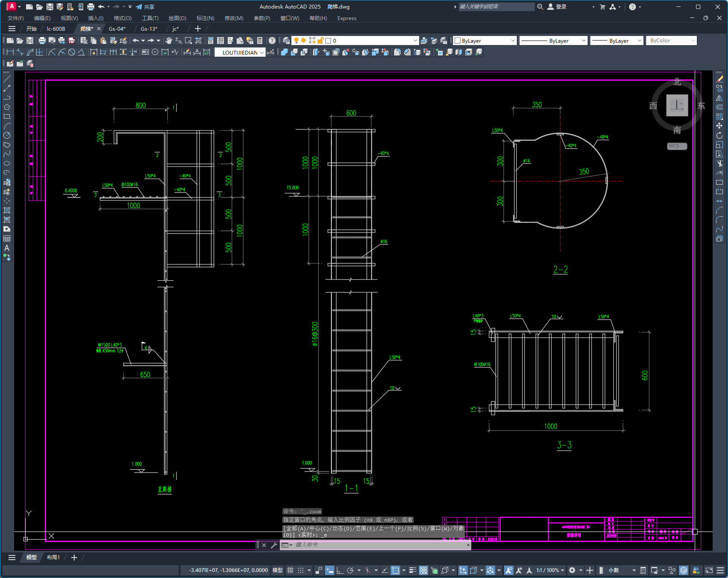Click the Dimension Update icon
Viewport: 728px width, 578px height.
click(x=207, y=52)
